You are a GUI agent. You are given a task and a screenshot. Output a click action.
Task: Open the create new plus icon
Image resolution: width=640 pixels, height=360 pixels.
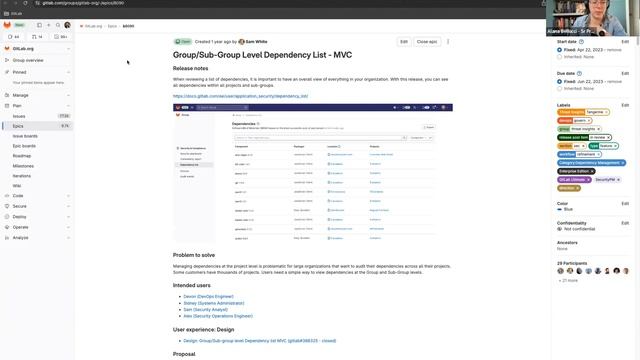click(x=49, y=25)
